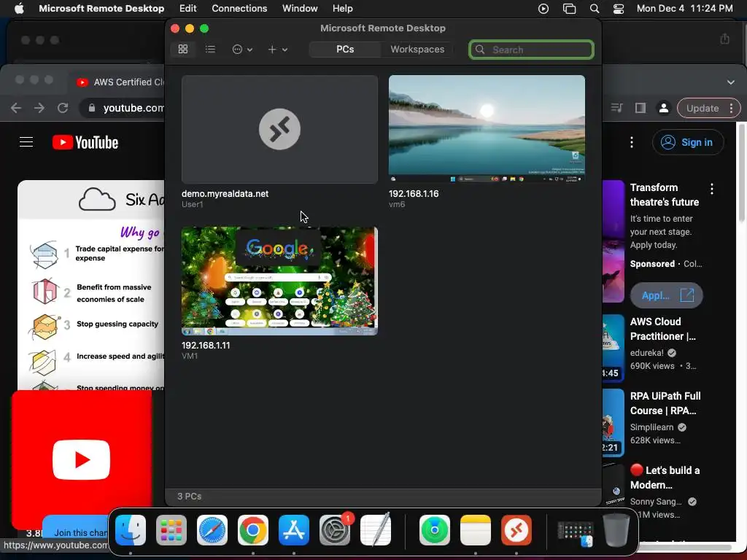
Task: Open the options menu for the Transform theatre's future ad
Action: point(712,189)
